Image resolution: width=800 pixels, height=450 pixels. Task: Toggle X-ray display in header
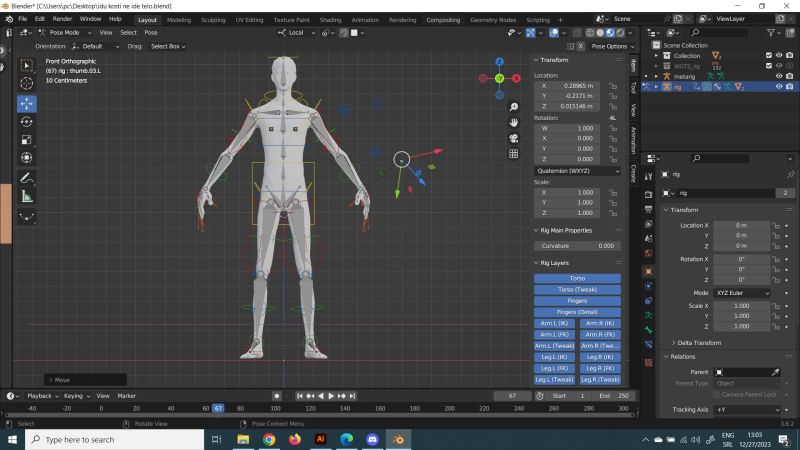[577, 33]
